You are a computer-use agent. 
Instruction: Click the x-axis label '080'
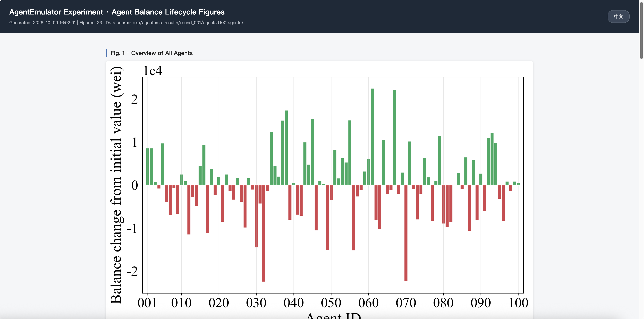(x=443, y=303)
